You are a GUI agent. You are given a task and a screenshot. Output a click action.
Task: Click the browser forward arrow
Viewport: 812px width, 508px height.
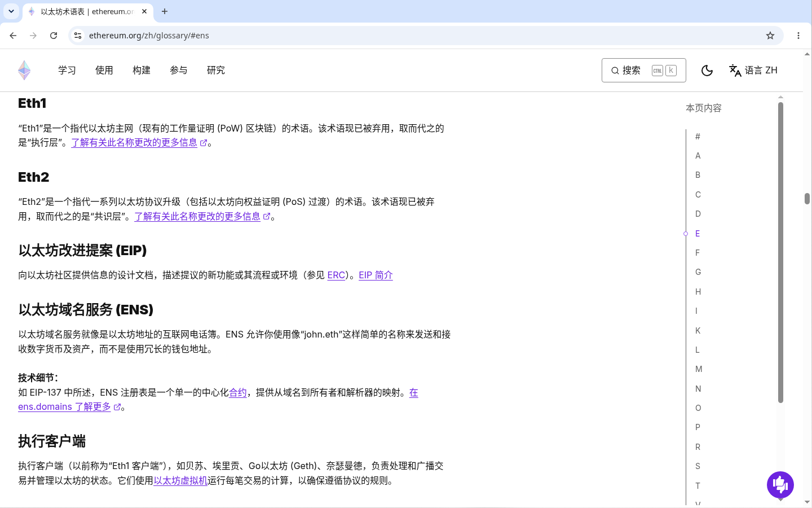tap(33, 35)
